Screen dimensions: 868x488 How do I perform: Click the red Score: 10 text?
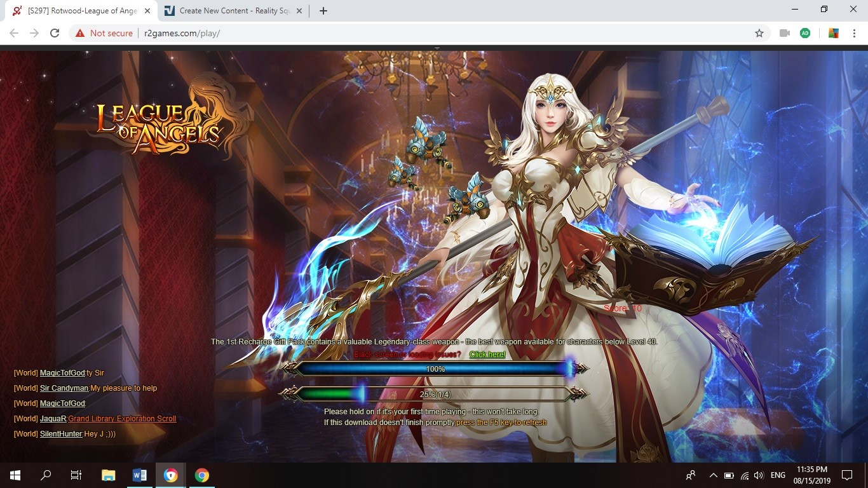[623, 309]
